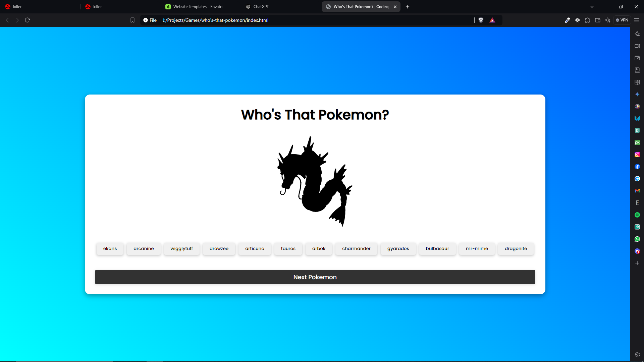Open Brave Shields lion icon
Screen dimensions: 644x362
point(481,20)
